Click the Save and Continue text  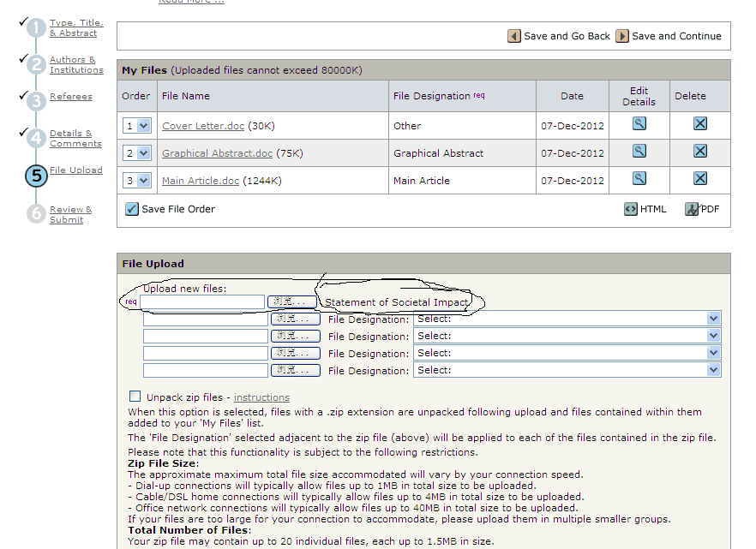[676, 36]
